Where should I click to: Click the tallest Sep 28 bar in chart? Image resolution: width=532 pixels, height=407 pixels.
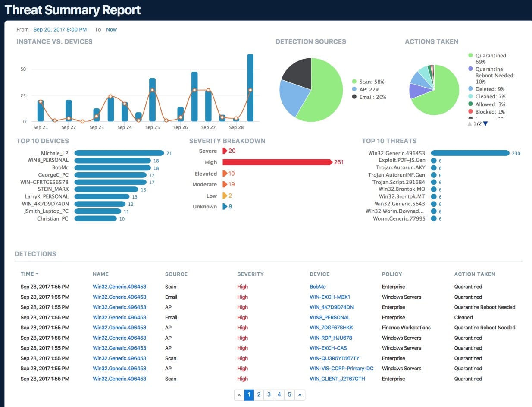(x=250, y=88)
